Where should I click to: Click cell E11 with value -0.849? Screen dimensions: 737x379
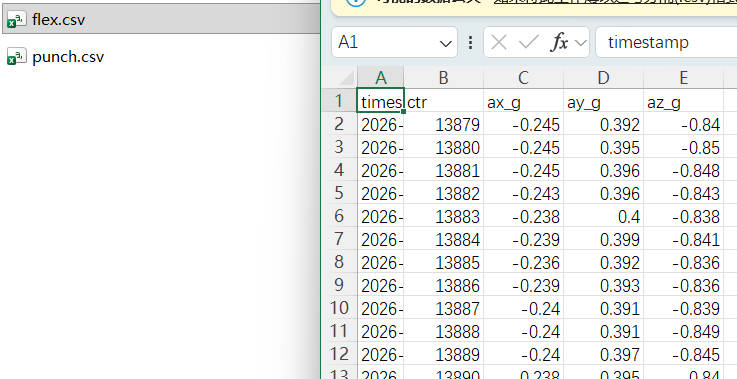683,332
